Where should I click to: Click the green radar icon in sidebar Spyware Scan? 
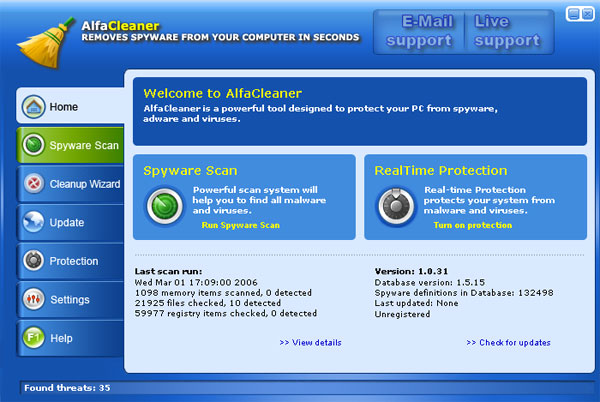click(33, 145)
